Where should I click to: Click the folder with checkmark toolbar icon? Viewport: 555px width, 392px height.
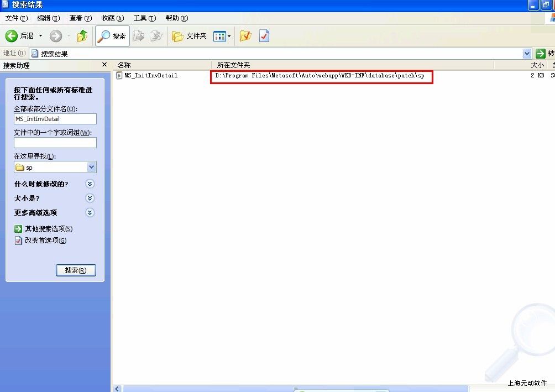point(245,36)
